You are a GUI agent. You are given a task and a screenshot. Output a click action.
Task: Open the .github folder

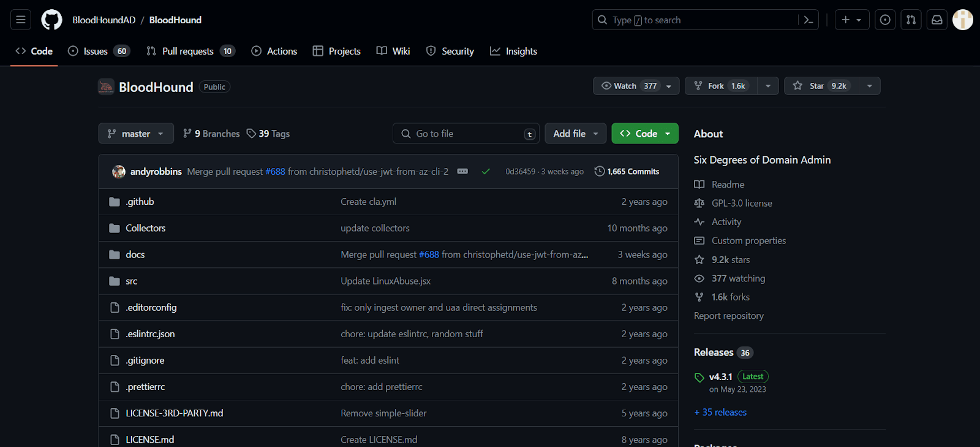pyautogui.click(x=140, y=202)
